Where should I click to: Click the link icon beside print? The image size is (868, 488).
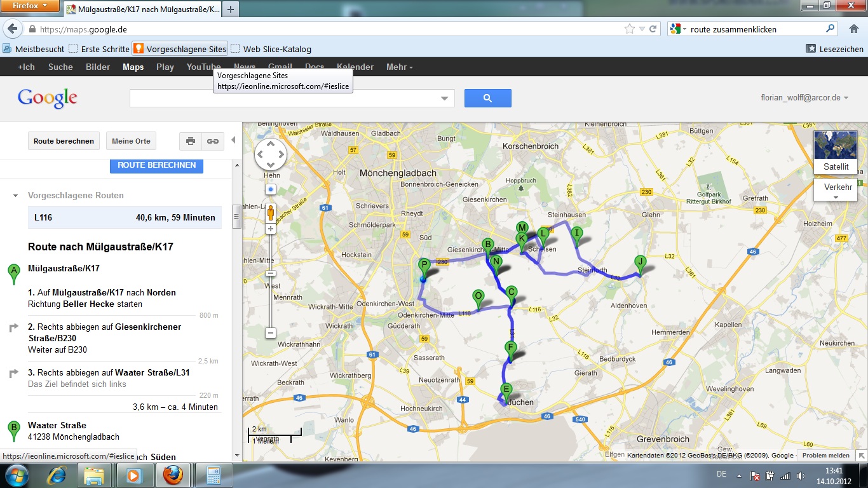tap(213, 141)
